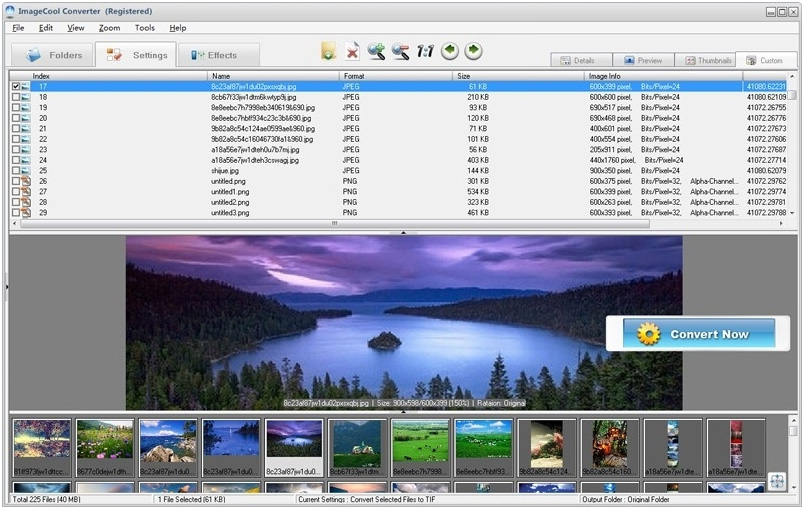
Task: Click the remove file icon with red X
Action: (352, 51)
